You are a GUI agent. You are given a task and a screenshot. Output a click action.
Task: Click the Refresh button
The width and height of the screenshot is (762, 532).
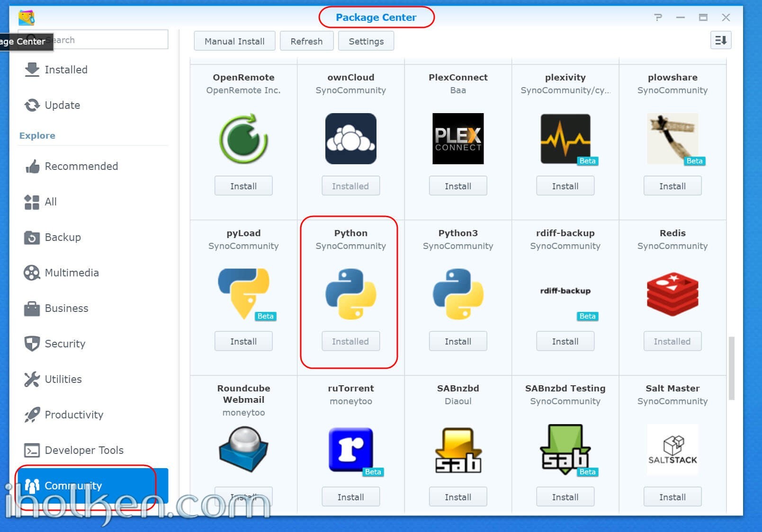click(x=306, y=41)
